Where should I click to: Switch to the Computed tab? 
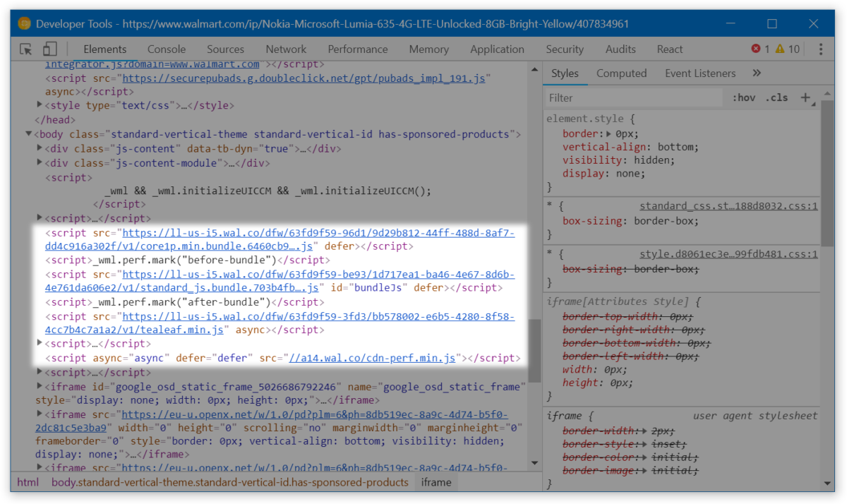click(x=621, y=73)
